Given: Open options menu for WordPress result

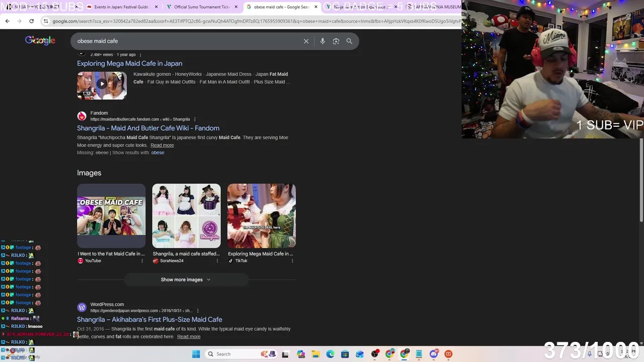Looking at the screenshot, I should (198, 311).
